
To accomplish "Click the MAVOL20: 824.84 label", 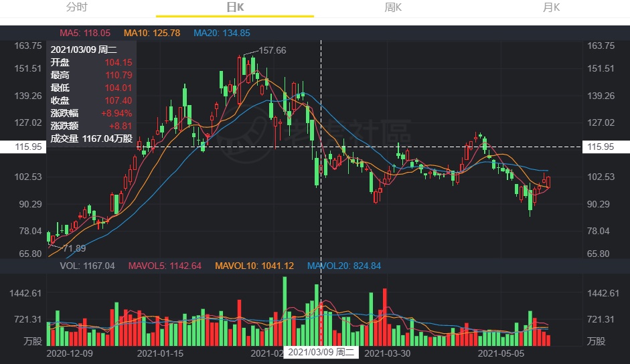I will tap(344, 266).
